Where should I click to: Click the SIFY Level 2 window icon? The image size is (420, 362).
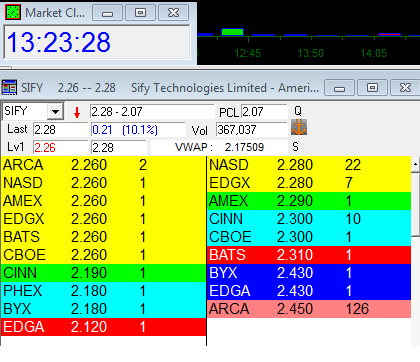[9, 88]
